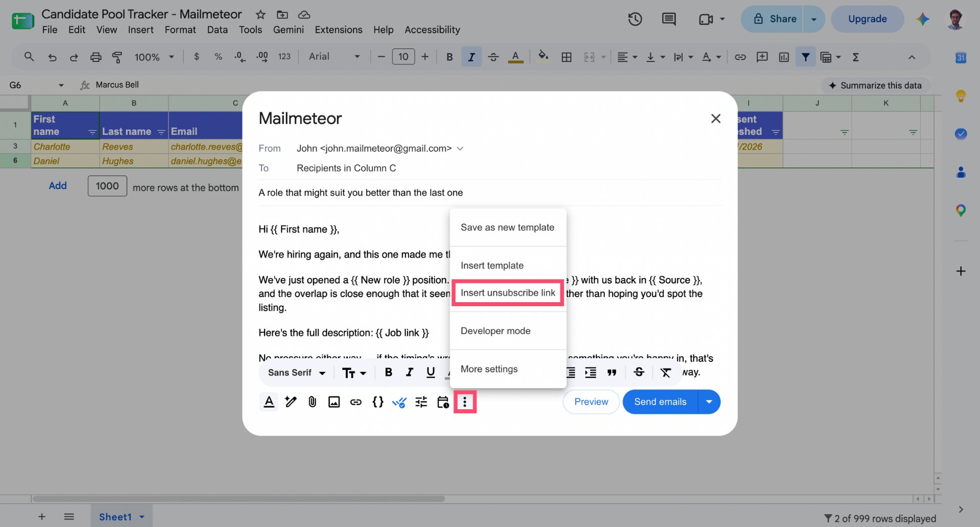The image size is (980, 527).
Task: Insert link icon in the Mailmeteor bottom bar
Action: point(356,402)
